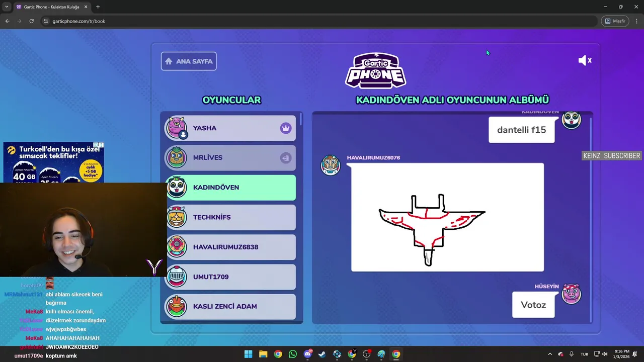
Task: Open the Misafir profile button
Action: [615, 21]
